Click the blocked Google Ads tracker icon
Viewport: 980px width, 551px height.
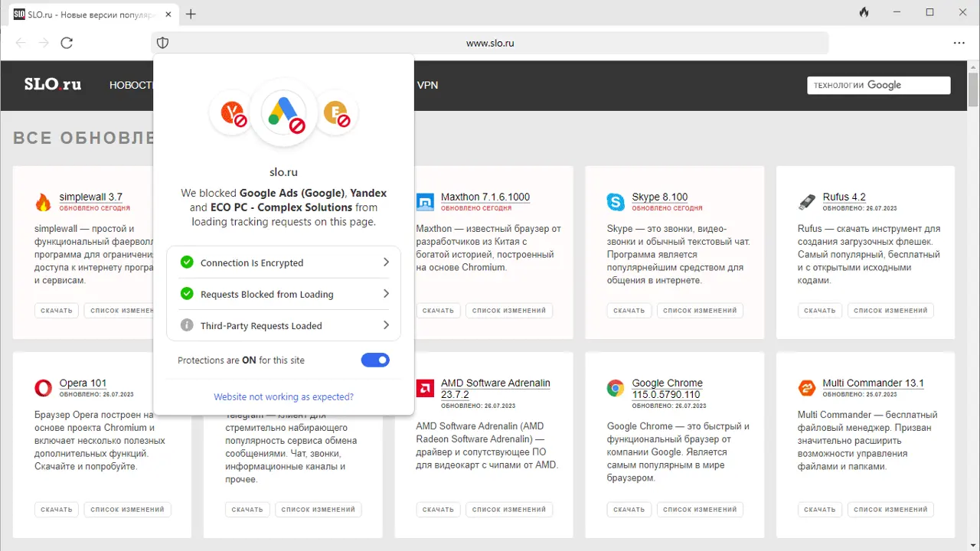pos(283,113)
